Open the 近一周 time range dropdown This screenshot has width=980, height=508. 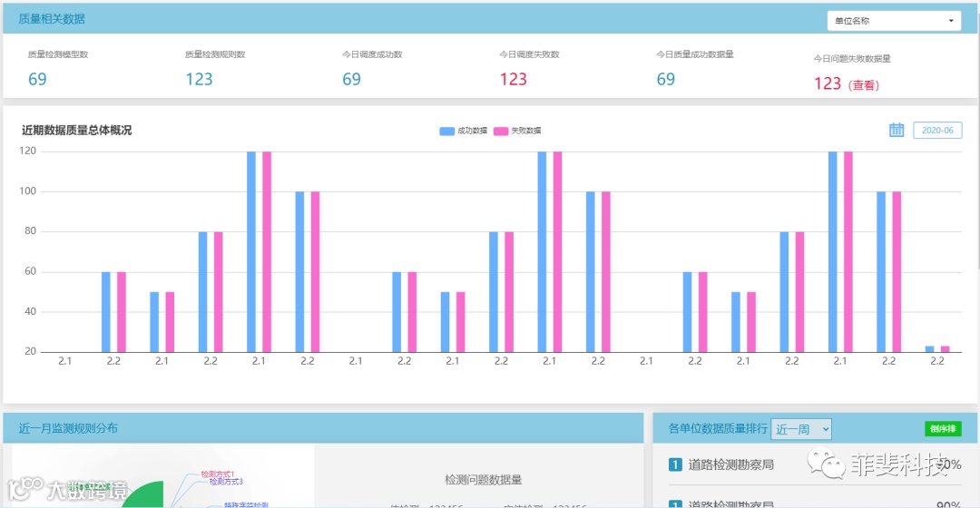coord(801,429)
